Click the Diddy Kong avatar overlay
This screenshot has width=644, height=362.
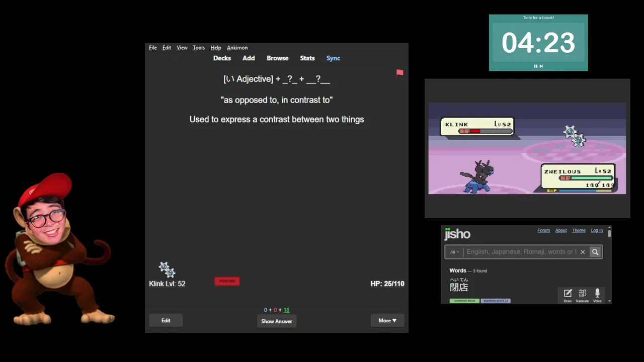click(x=60, y=249)
